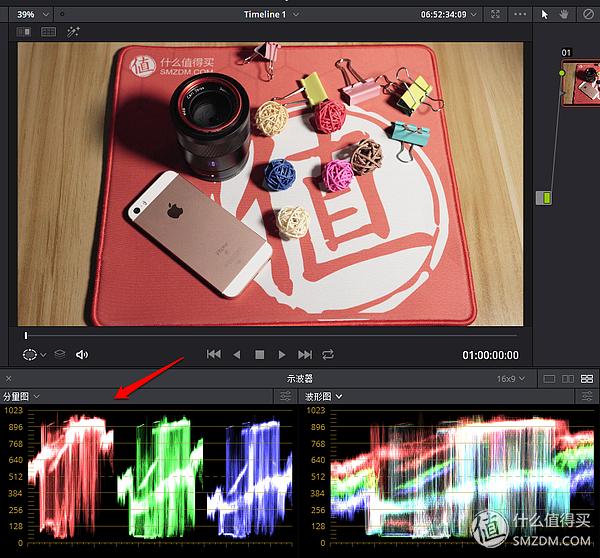Viewport: 600px width, 558px height.
Task: Switch scopes to quad view layout
Action: (587, 379)
